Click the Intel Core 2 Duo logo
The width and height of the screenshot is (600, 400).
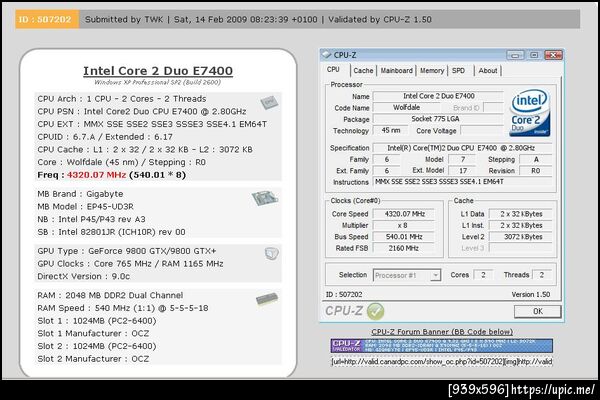(530, 113)
